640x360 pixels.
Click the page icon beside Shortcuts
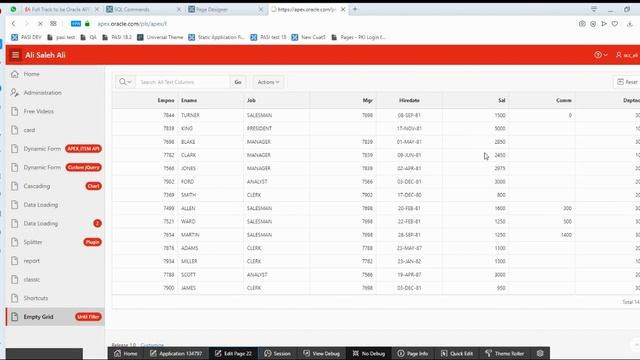tap(15, 298)
